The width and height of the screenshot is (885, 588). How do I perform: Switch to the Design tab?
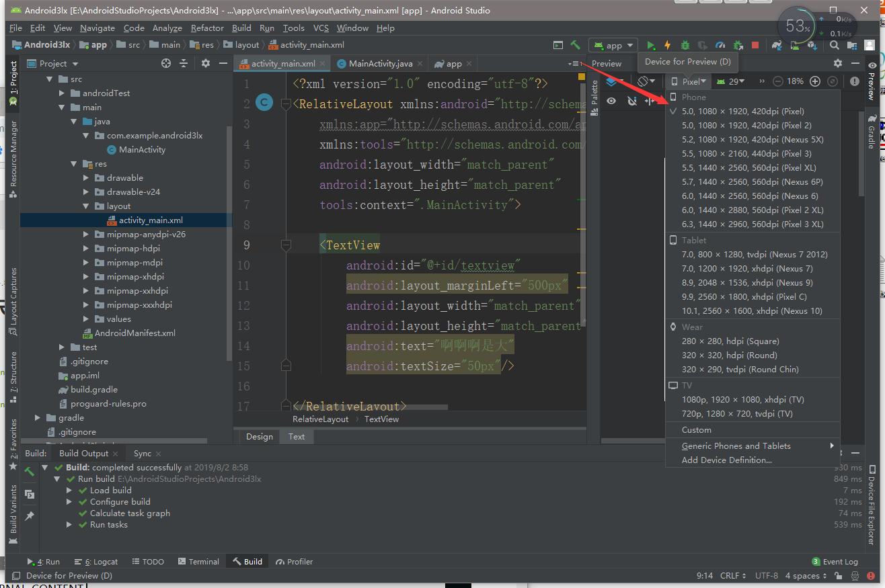(260, 437)
